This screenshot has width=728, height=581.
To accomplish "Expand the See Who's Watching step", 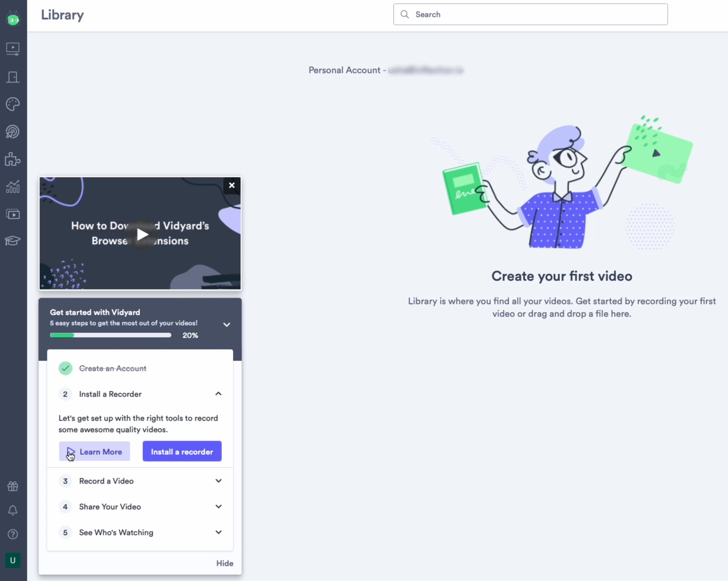I will pos(218,532).
